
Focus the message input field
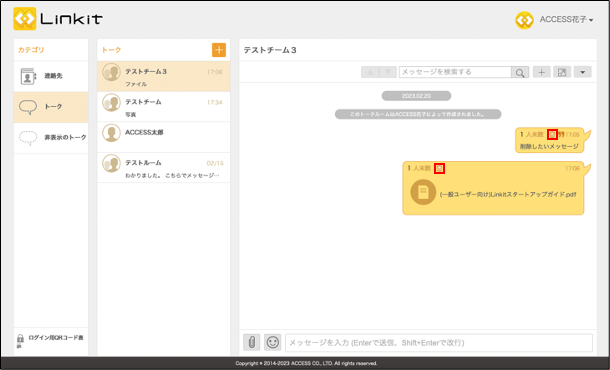[x=439, y=343]
